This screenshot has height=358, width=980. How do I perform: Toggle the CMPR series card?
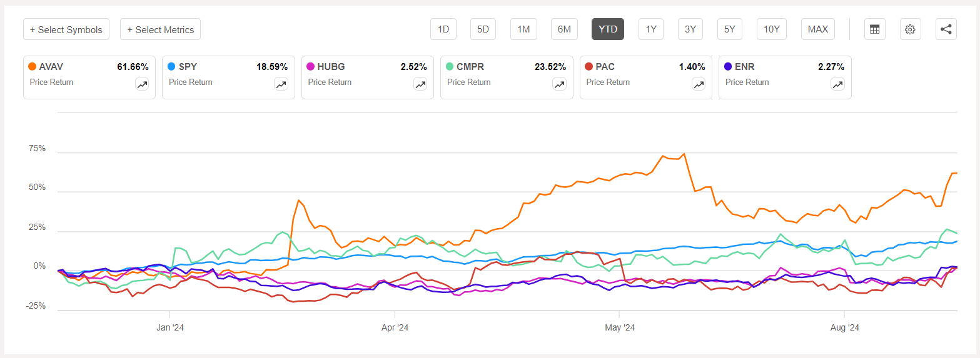(x=506, y=77)
